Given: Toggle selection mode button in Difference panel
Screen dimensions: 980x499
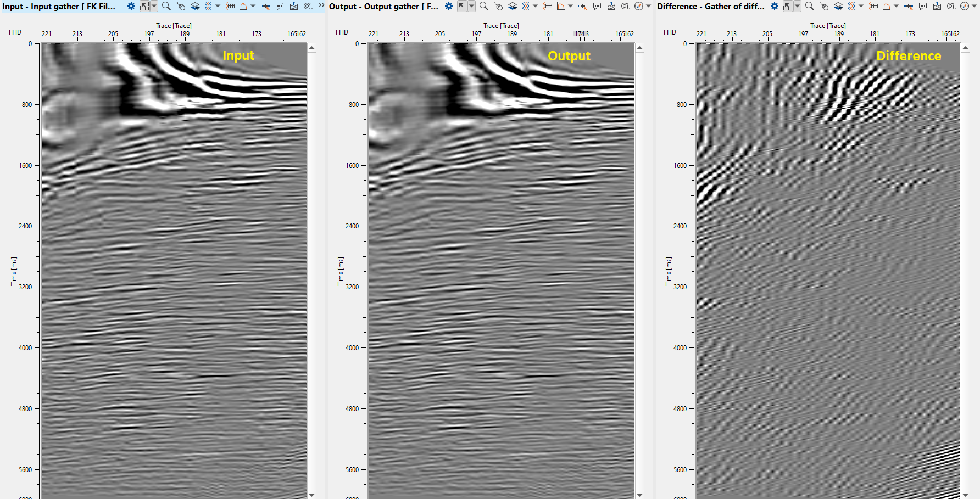Looking at the screenshot, I should [788, 7].
